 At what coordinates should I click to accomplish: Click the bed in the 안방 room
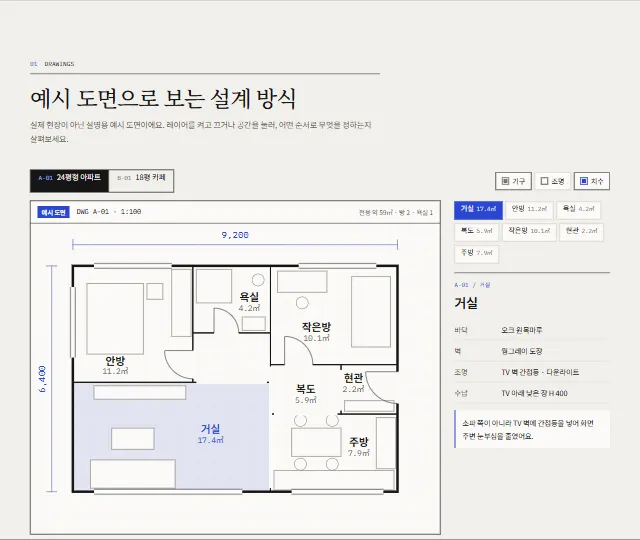[x=115, y=318]
